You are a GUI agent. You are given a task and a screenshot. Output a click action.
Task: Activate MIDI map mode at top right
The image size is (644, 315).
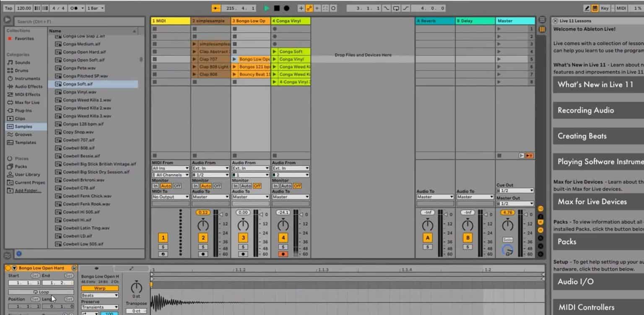621,8
